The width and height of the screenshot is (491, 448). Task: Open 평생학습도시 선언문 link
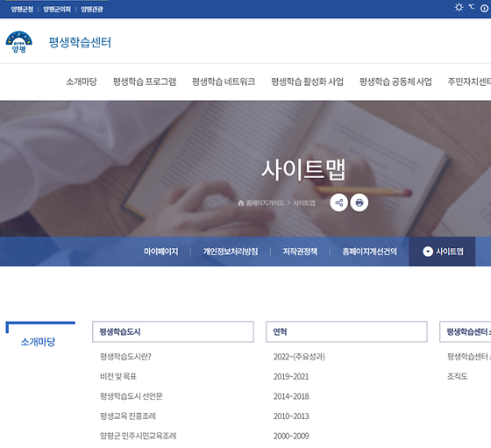pos(132,396)
